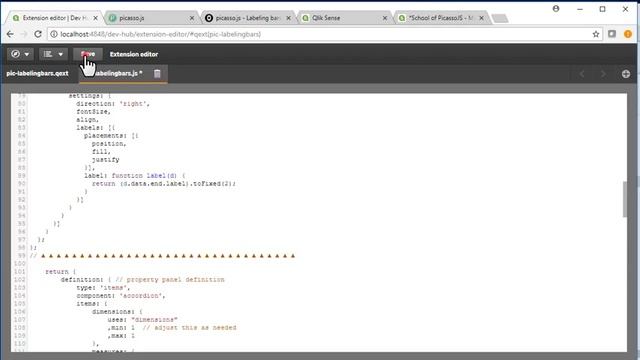This screenshot has height=360, width=640.
Task: Click the triangle comment divider line 99
Action: (x=162, y=256)
